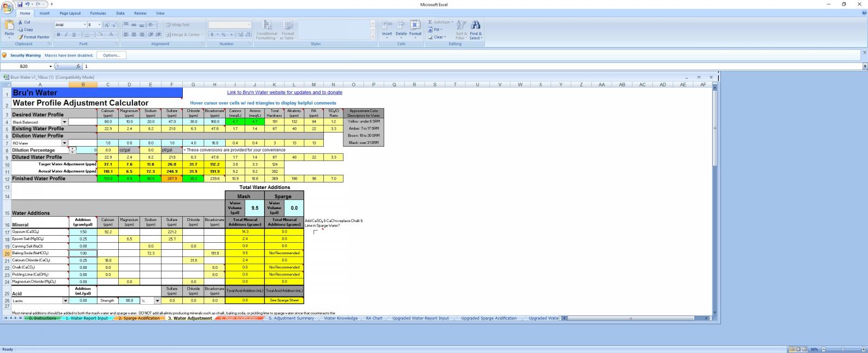Open the Black Balanced profile dropdown
Viewport: 868px width, 353px height.
coord(65,122)
